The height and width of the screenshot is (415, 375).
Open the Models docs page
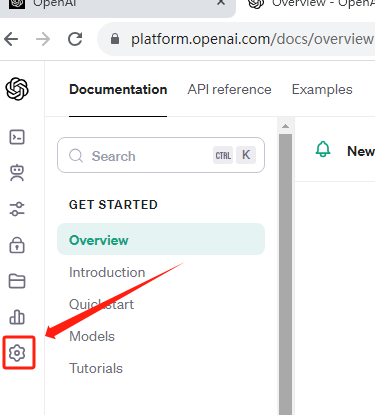coord(92,336)
